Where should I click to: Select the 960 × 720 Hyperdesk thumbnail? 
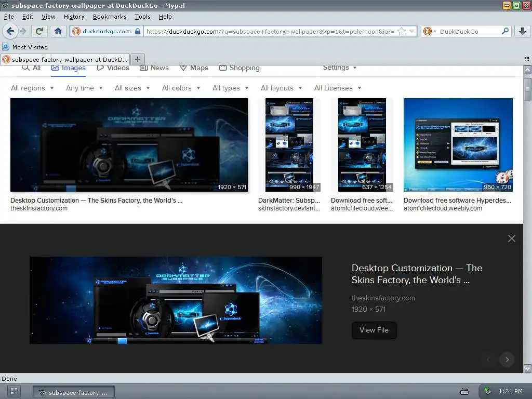[x=458, y=145]
